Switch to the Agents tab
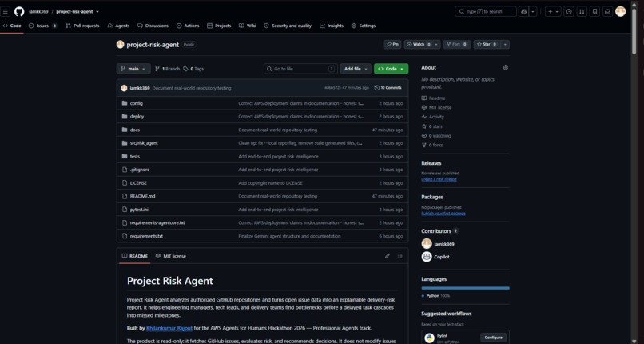Image resolution: width=644 pixels, height=344 pixels. (x=118, y=26)
